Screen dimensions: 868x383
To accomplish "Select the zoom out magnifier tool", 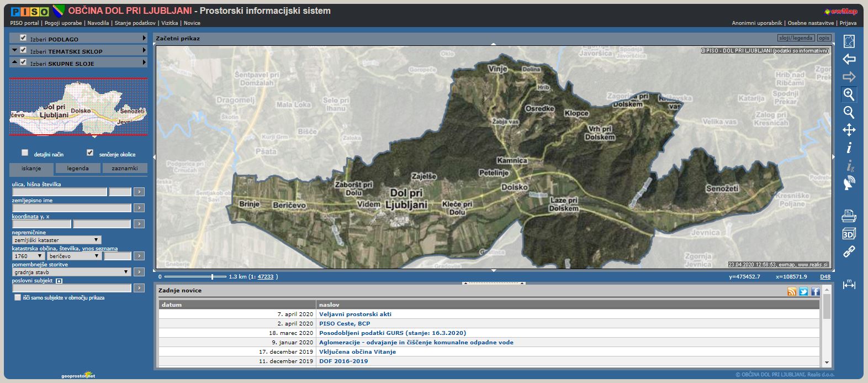I will (x=849, y=112).
